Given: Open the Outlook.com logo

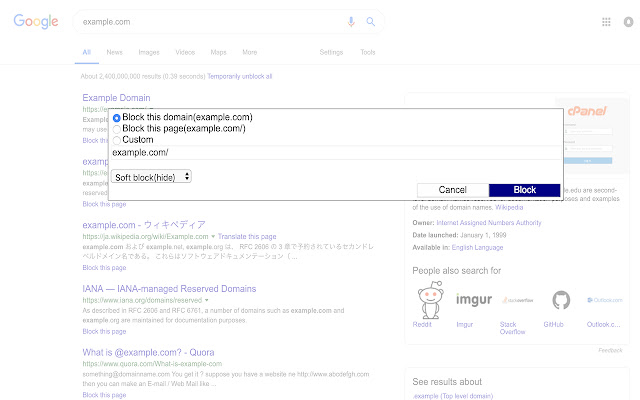Looking at the screenshot, I should (x=605, y=300).
